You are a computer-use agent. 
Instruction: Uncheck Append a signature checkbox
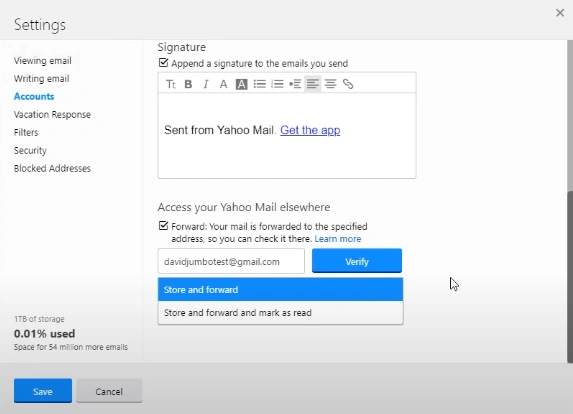point(163,63)
